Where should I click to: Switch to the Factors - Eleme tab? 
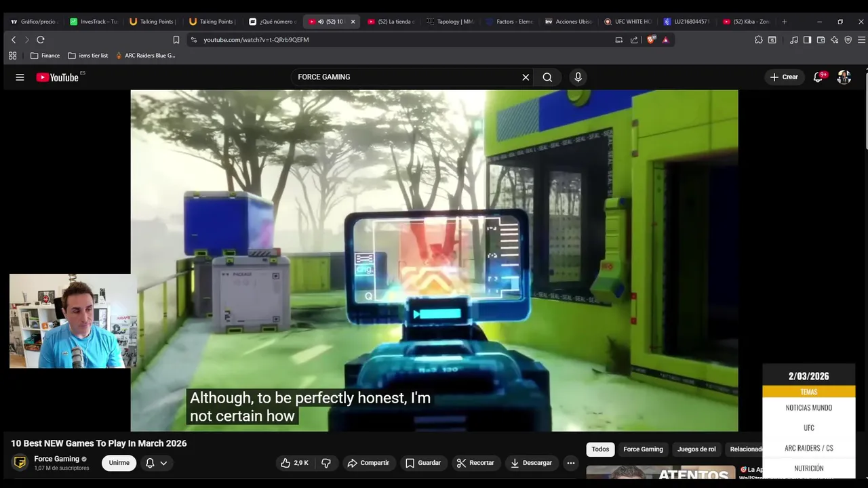click(x=510, y=22)
